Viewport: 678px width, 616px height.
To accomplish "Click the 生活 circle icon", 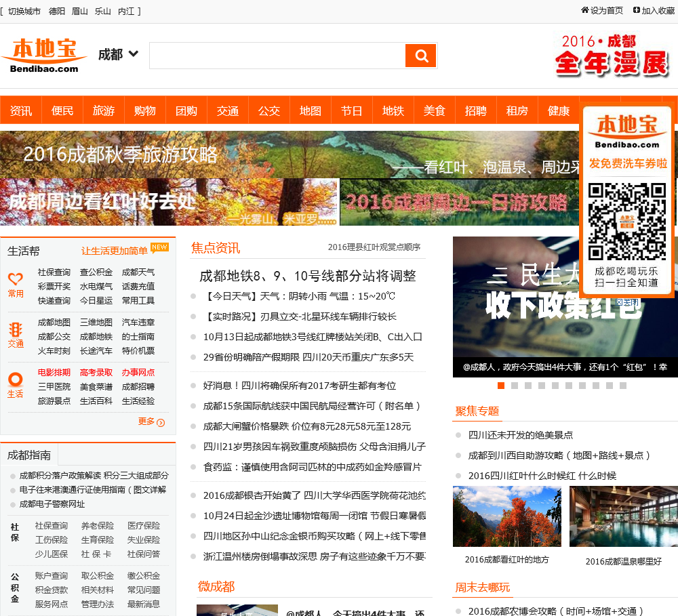I will pyautogui.click(x=16, y=379).
